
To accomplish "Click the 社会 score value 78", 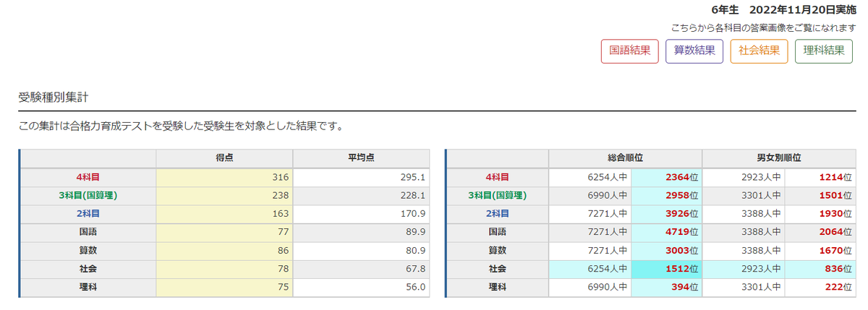I will tap(284, 269).
